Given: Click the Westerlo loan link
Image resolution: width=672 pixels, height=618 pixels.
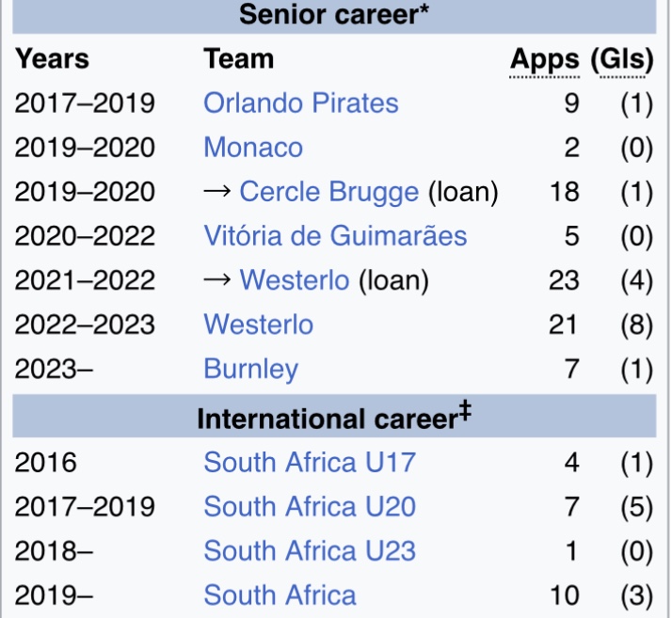Looking at the screenshot, I should (295, 280).
